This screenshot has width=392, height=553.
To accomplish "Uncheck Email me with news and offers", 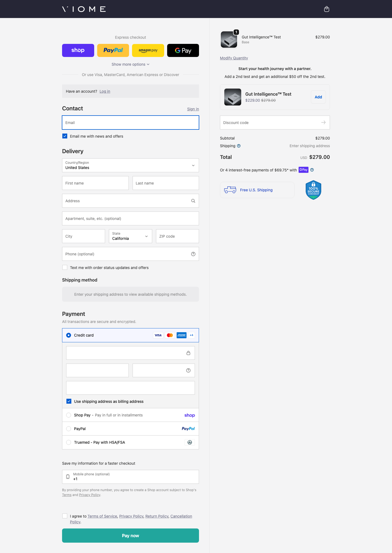I will pos(65,136).
